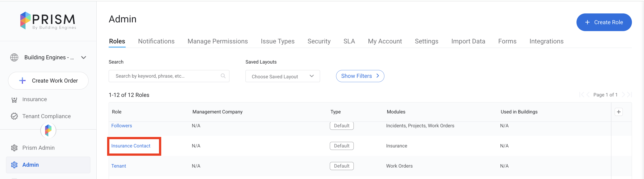Open Prism Admin from the sidebar
Screen dimensions: 644x179
[38, 148]
